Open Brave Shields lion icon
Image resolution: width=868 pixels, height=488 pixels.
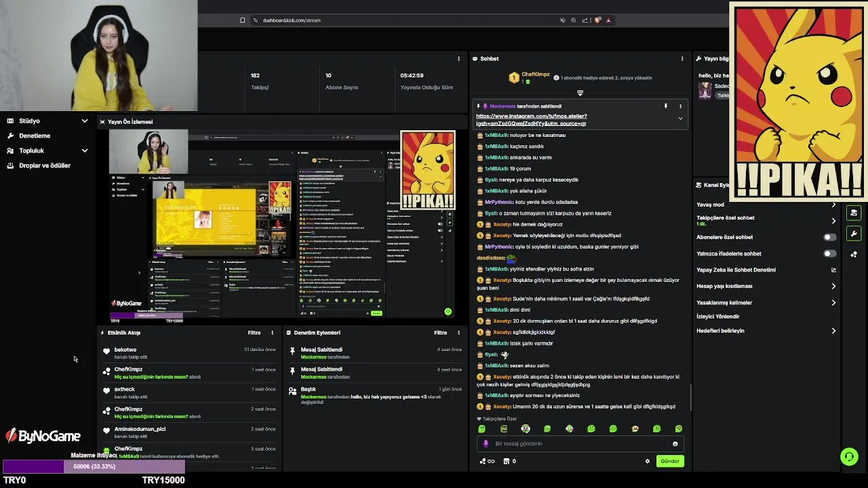597,20
